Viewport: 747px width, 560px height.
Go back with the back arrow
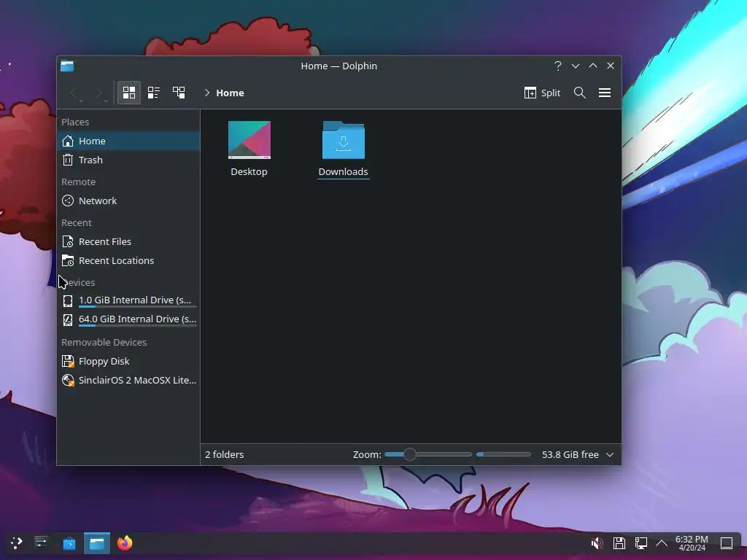(x=75, y=93)
